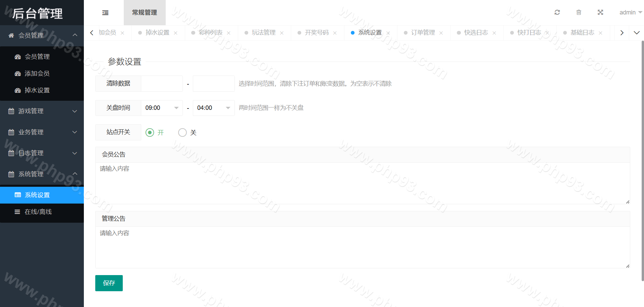Open 掉水设置 in the sidebar
Screen dimensions: 644x307
click(x=37, y=90)
